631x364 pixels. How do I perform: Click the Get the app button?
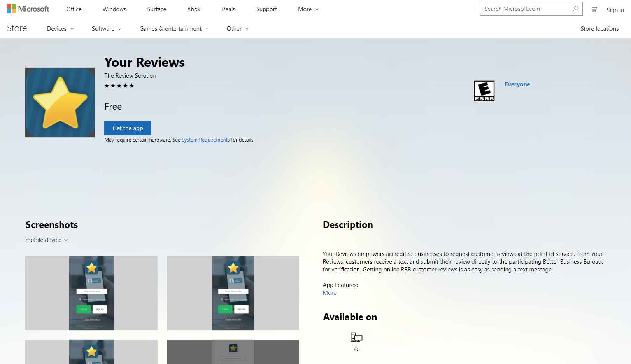coord(128,128)
